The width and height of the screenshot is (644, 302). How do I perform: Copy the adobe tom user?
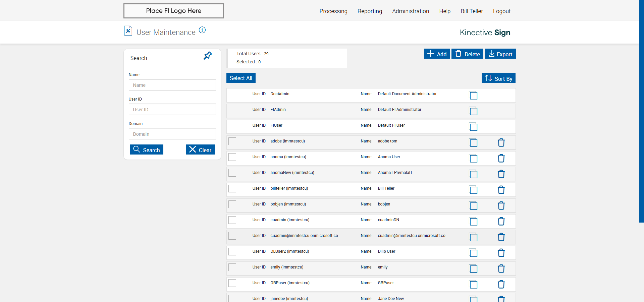click(473, 143)
